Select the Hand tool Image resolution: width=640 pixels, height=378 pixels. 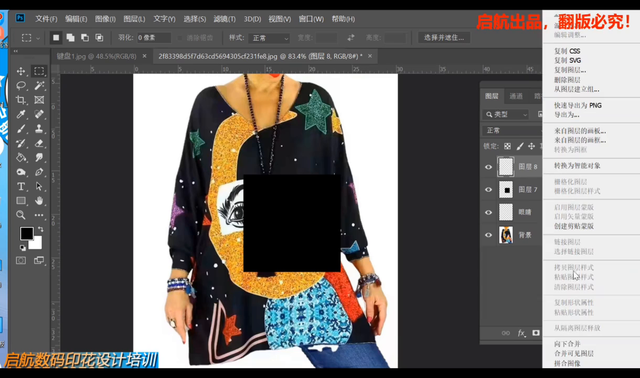[x=39, y=200]
